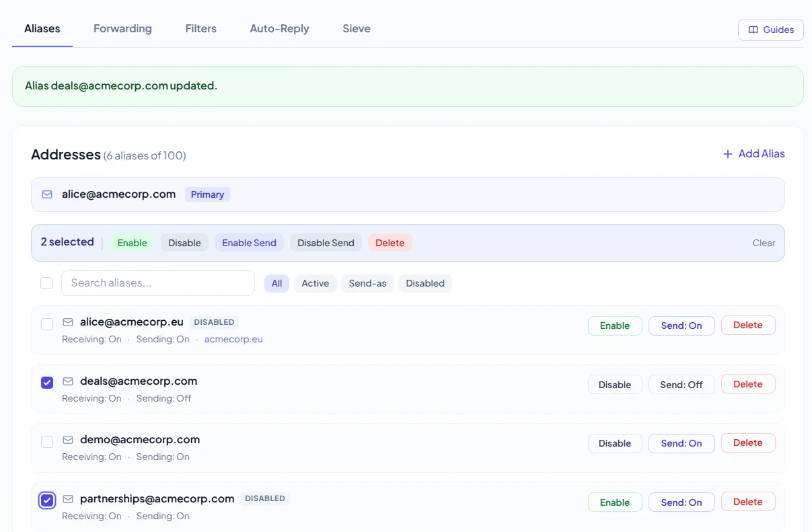Filter aliases by Disabled

[x=425, y=283]
